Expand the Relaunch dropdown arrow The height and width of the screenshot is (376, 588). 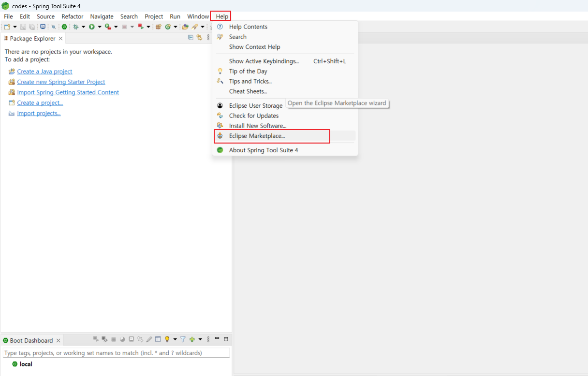pos(148,27)
